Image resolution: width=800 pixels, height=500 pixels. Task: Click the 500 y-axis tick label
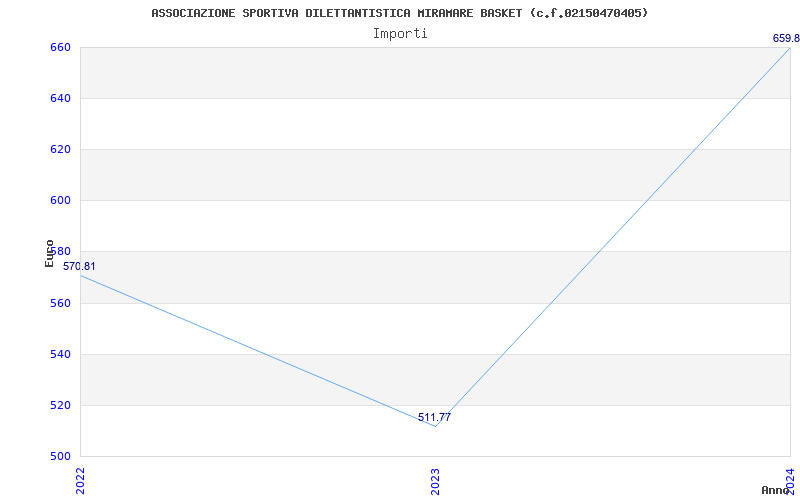[60, 457]
